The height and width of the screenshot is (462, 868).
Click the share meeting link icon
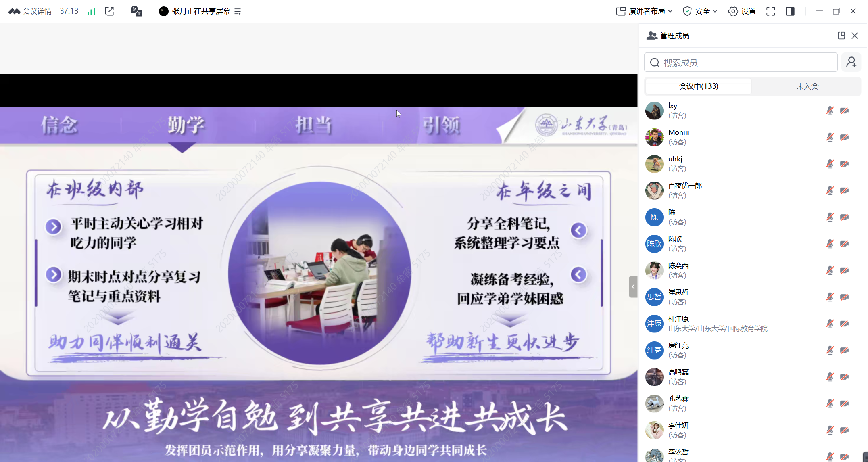click(x=109, y=11)
